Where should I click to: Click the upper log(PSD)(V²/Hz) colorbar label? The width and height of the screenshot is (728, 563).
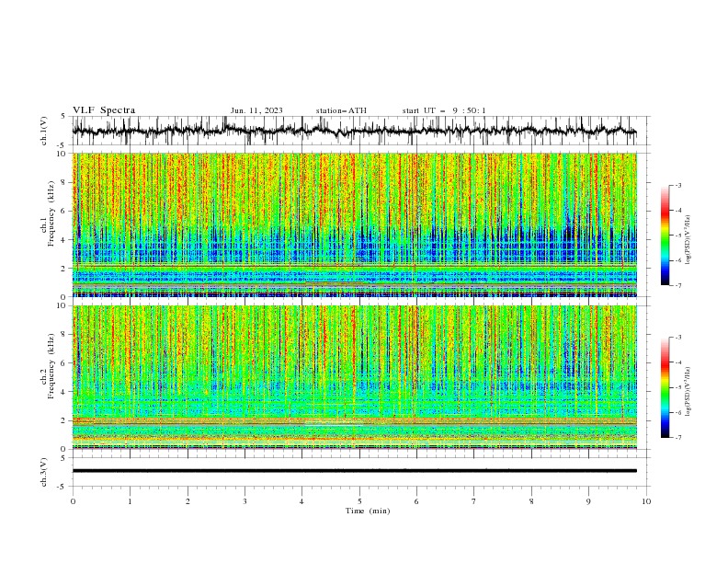click(688, 240)
